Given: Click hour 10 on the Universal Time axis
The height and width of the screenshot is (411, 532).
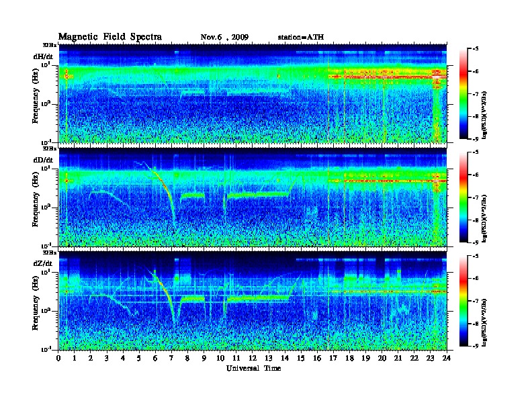Looking at the screenshot, I should [x=220, y=359].
